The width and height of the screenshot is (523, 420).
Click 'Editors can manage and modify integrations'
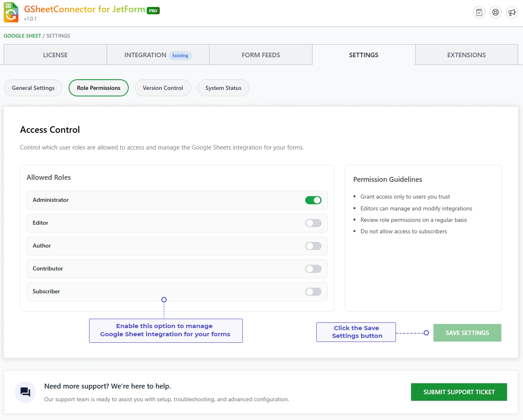coord(416,208)
